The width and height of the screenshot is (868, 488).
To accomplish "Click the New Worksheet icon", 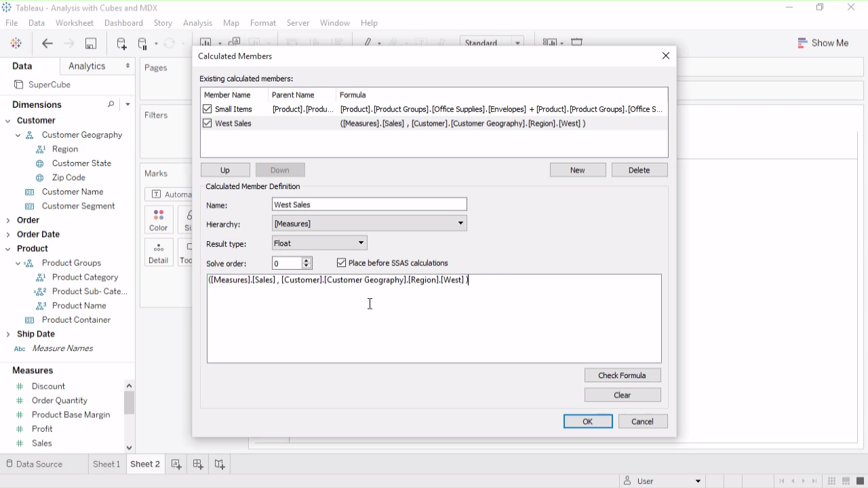I will click(176, 464).
